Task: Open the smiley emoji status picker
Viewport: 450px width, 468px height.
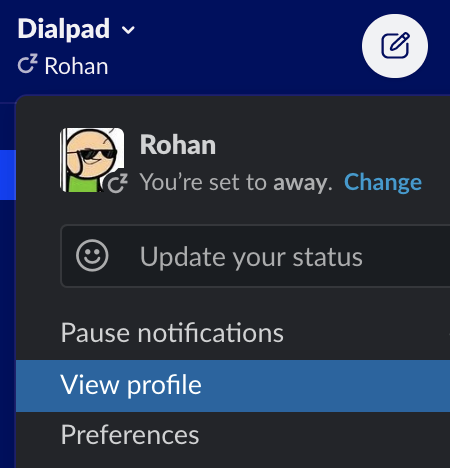Action: pyautogui.click(x=92, y=255)
